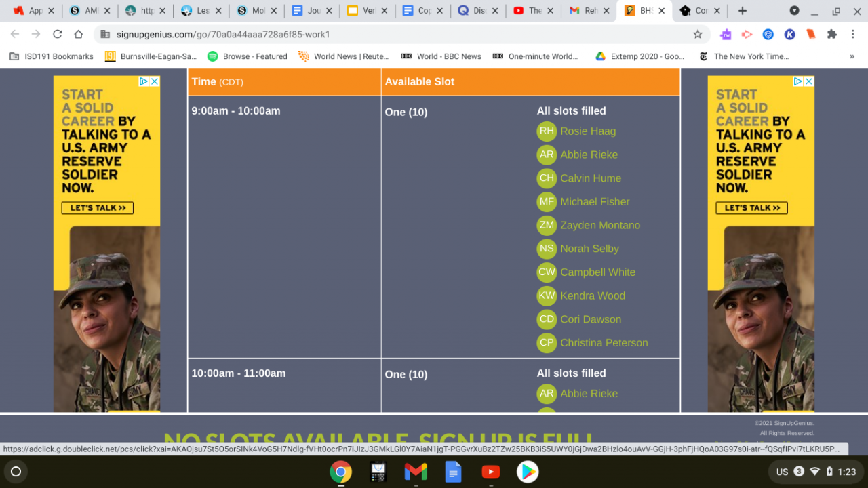Close the right Army Reserve ad

click(x=809, y=81)
